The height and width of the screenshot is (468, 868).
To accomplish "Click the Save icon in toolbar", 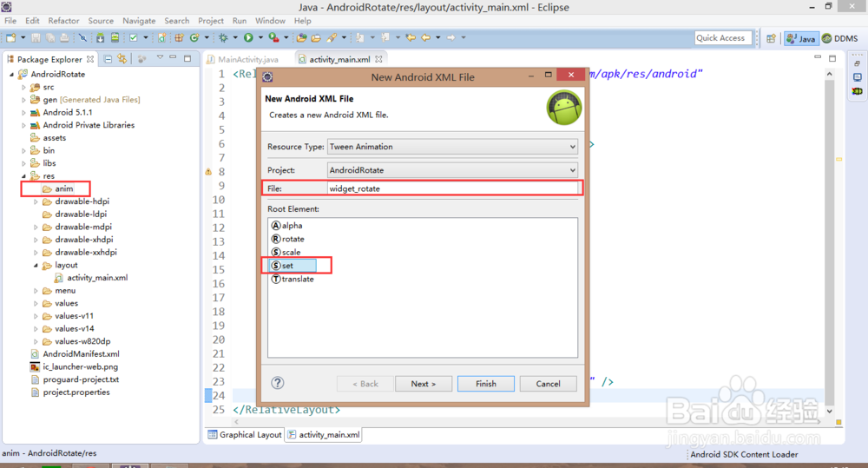I will tap(36, 37).
